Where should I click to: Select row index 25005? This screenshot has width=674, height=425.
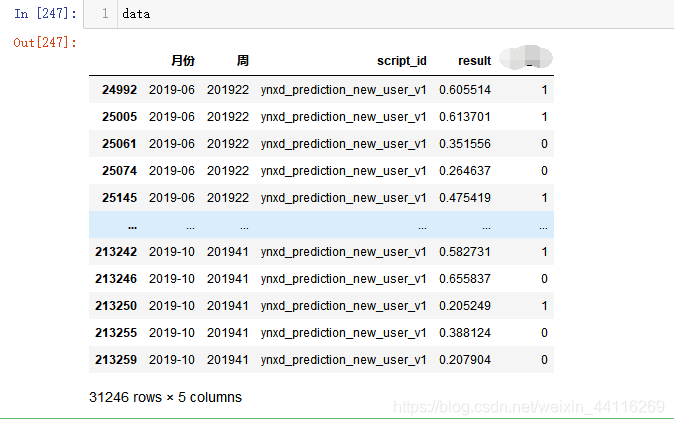pyautogui.click(x=119, y=117)
